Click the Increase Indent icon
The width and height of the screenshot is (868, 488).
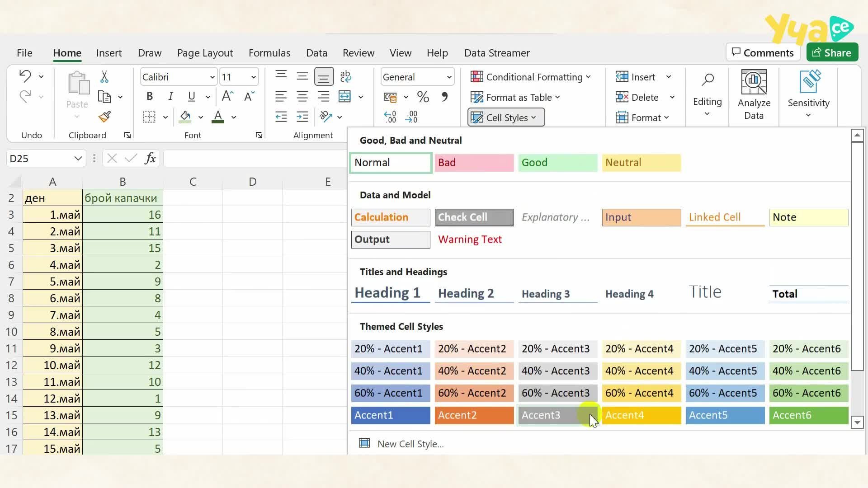[x=302, y=117]
